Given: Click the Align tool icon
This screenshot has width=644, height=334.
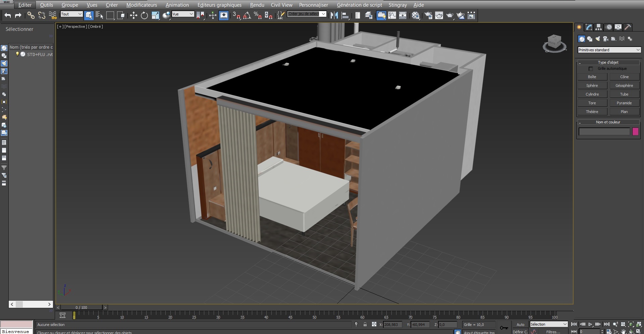Looking at the screenshot, I should click(x=345, y=15).
